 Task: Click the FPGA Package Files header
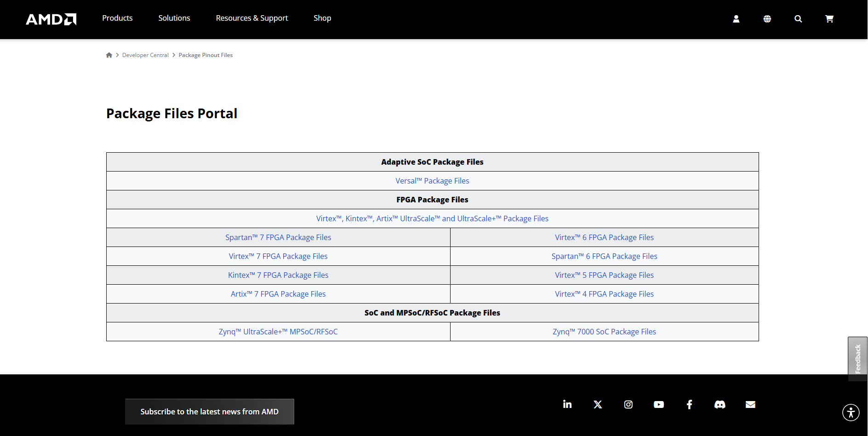[432, 200]
